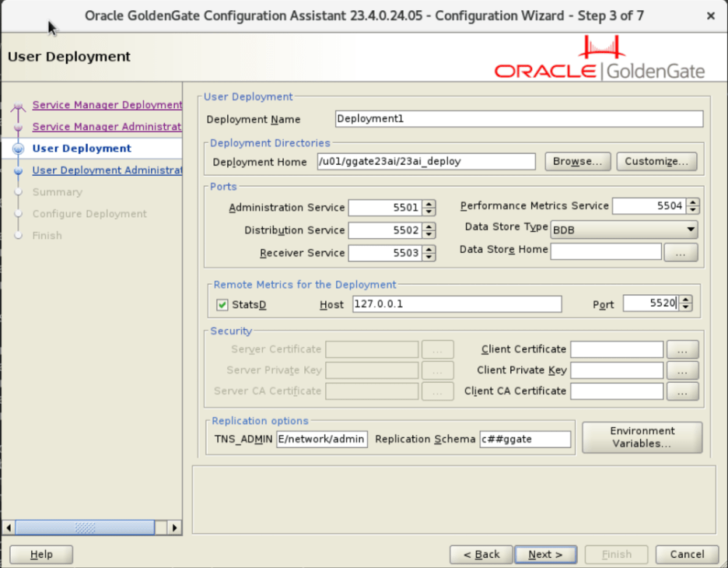Open the Service Manager Administrator step link

(107, 127)
